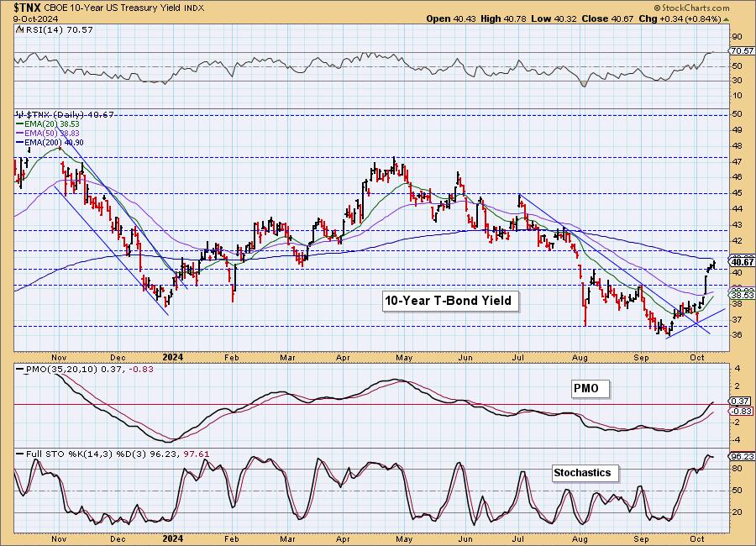Click the 36 level on the price axis
This screenshot has height=546, width=756.
coord(738,334)
